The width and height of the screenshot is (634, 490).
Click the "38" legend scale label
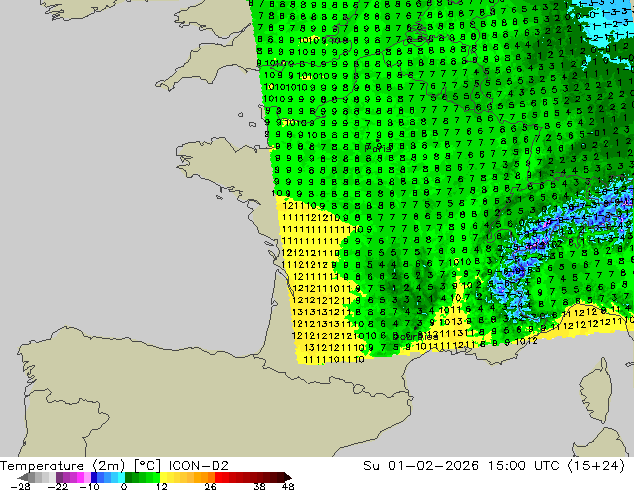[x=259, y=486]
